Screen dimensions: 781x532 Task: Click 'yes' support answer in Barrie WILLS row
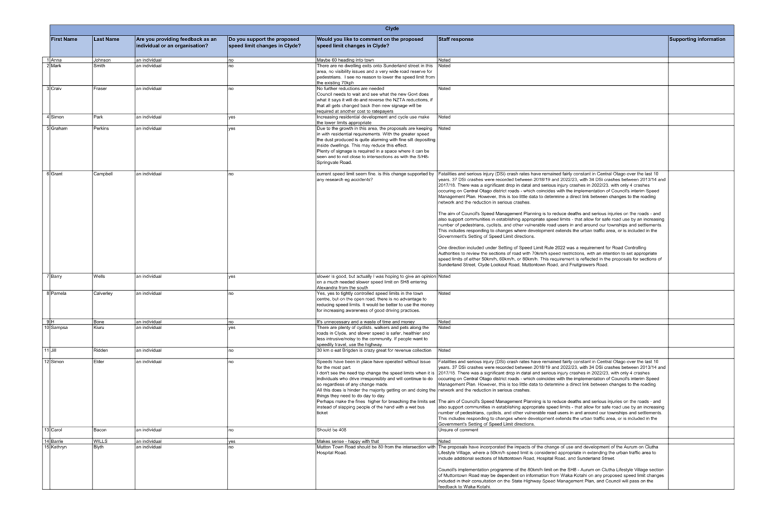tap(232, 441)
